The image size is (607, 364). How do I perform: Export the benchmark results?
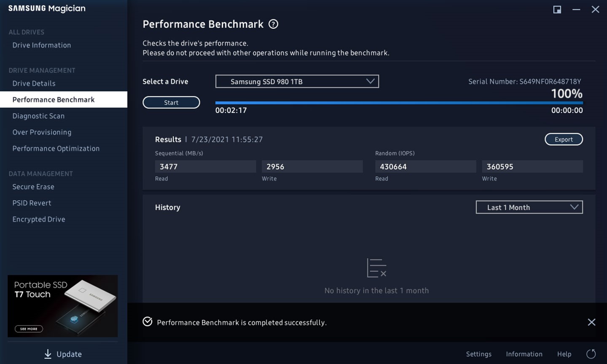pyautogui.click(x=564, y=139)
